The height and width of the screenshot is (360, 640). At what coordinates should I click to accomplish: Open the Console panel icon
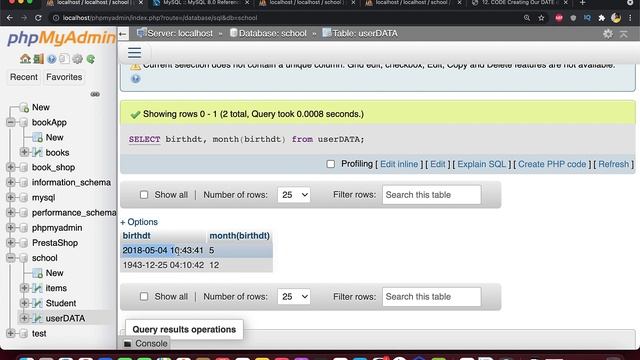(x=128, y=344)
